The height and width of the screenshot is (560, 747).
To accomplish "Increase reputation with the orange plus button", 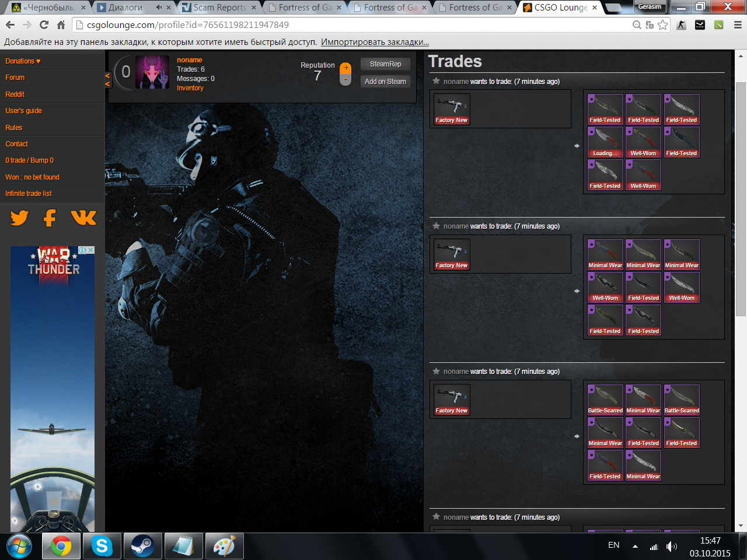I will tap(345, 68).
